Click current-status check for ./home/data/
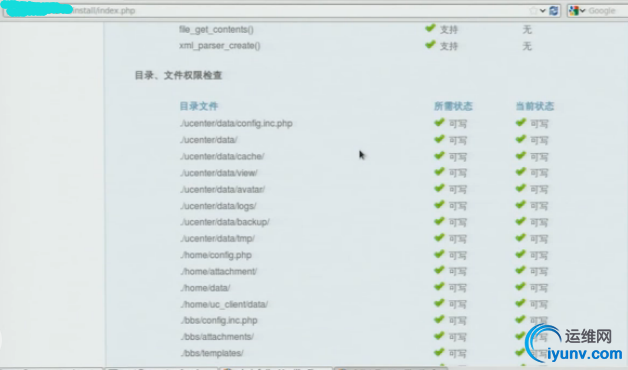 (x=521, y=287)
